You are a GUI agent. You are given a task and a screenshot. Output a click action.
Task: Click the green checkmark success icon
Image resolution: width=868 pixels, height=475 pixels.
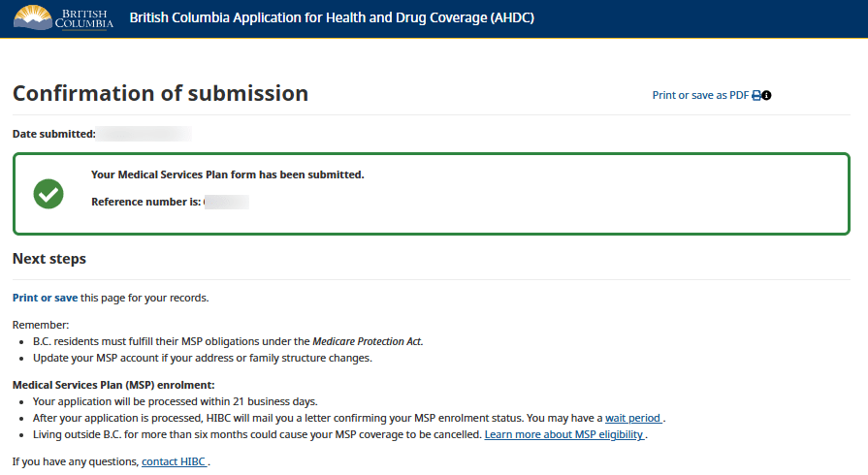coord(48,194)
